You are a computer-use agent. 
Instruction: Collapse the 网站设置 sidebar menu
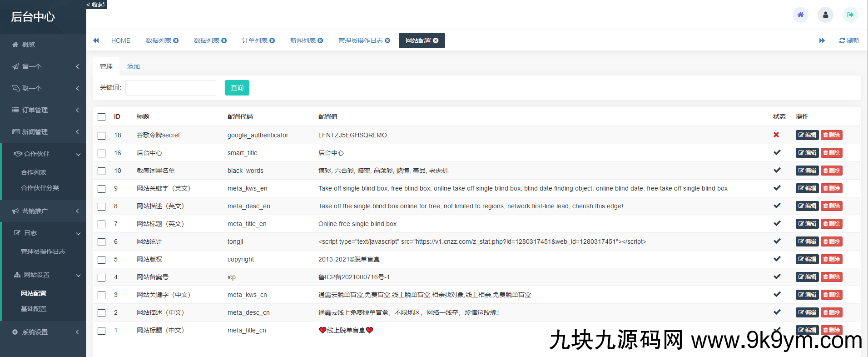click(x=43, y=275)
